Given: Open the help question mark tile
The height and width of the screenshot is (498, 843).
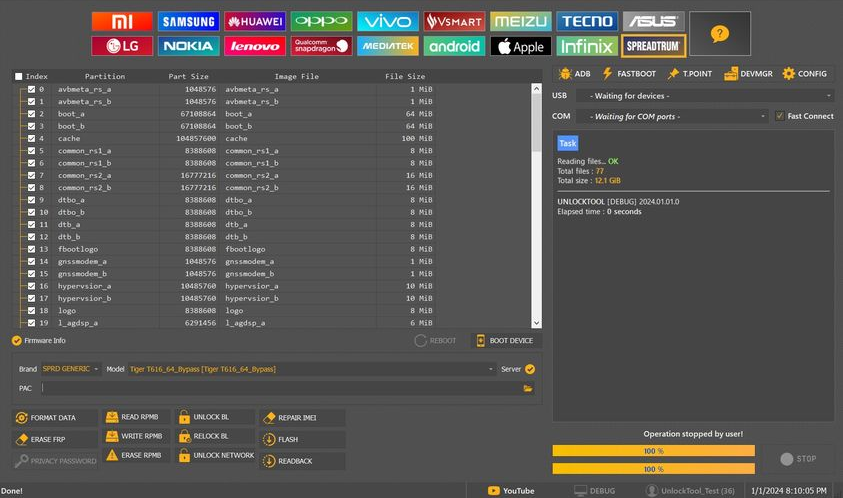Looking at the screenshot, I should tap(720, 34).
